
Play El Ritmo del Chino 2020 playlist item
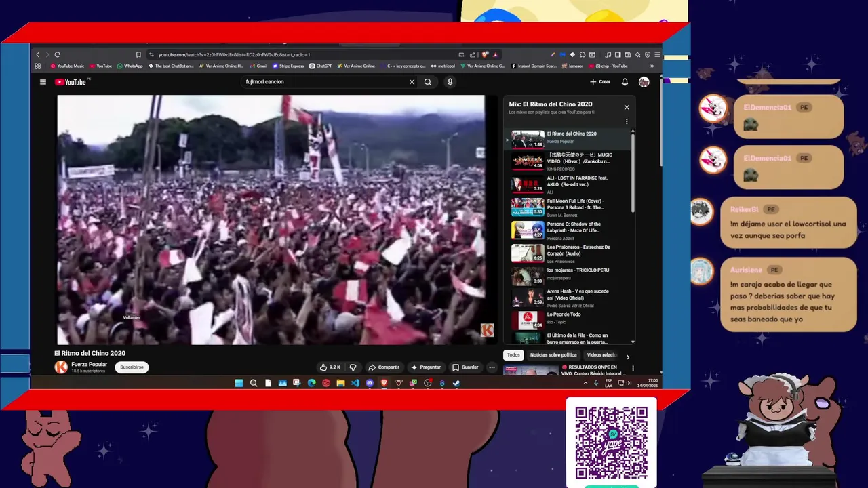(568, 139)
